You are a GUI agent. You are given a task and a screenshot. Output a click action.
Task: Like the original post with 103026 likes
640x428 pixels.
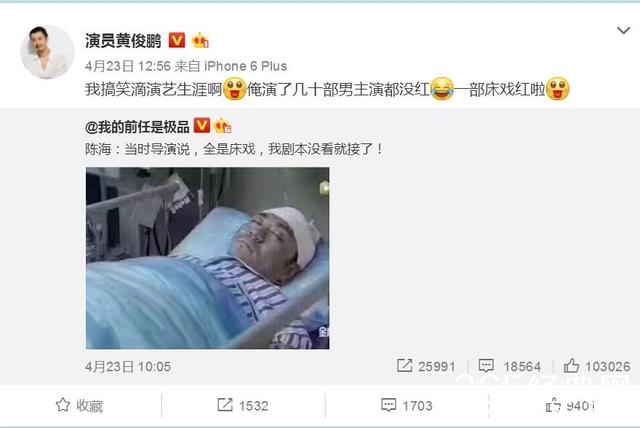point(597,366)
